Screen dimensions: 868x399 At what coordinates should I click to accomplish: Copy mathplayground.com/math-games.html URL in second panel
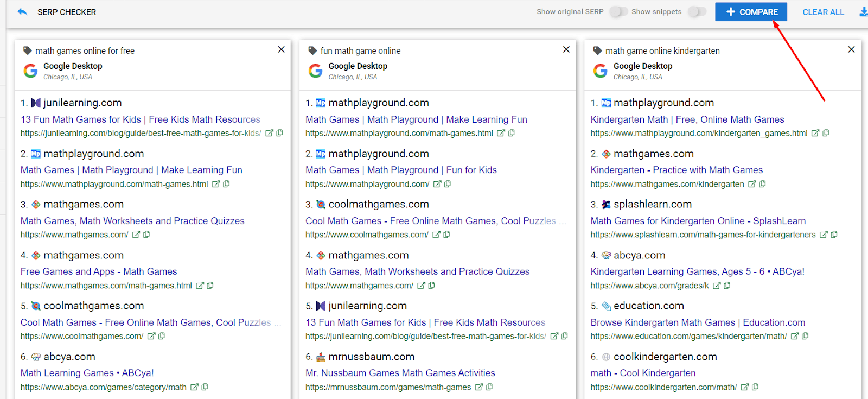[x=511, y=133]
